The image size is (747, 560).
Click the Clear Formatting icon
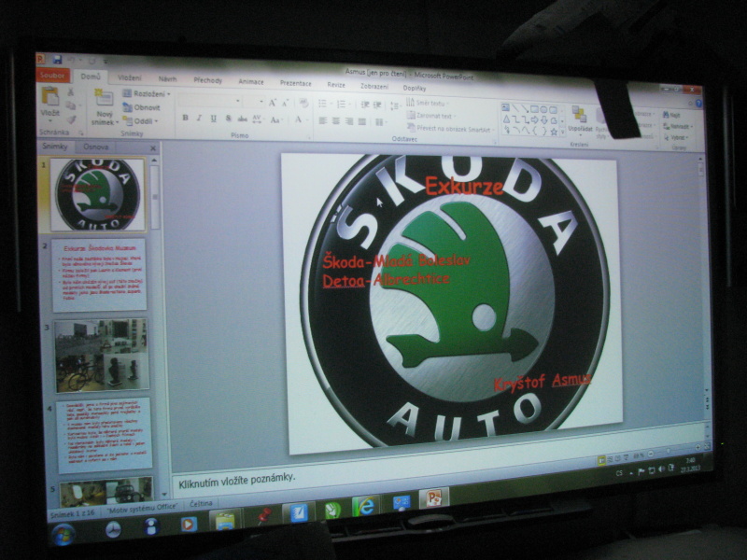[303, 104]
